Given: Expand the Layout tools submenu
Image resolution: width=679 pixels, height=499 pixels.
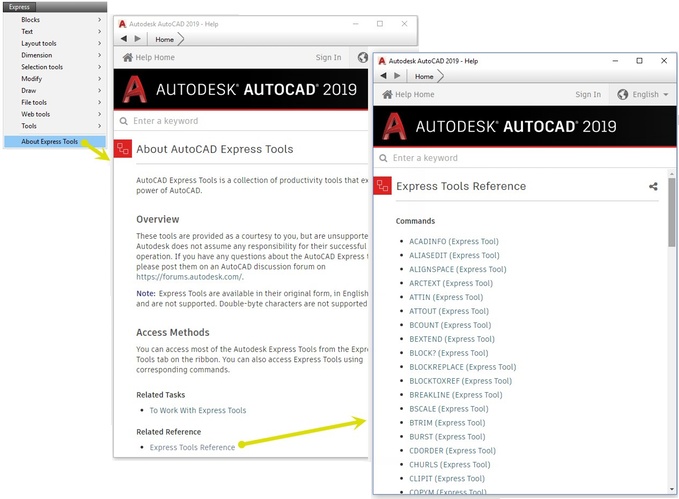Looking at the screenshot, I should pos(55,43).
